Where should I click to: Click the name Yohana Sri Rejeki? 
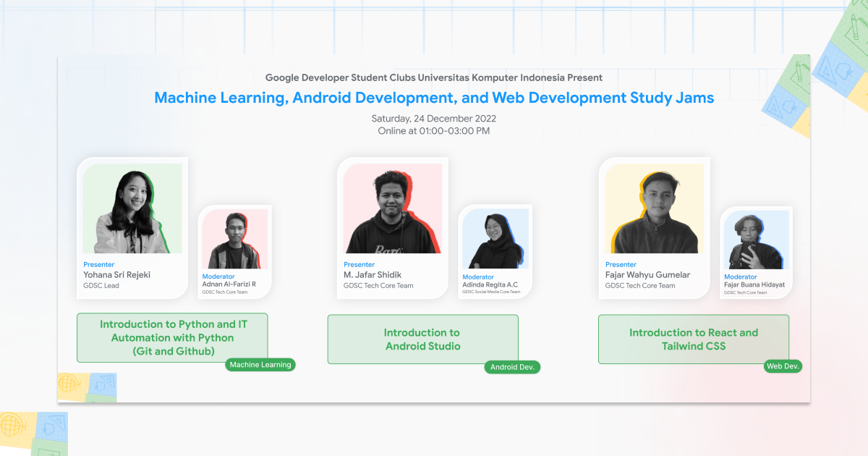117,275
